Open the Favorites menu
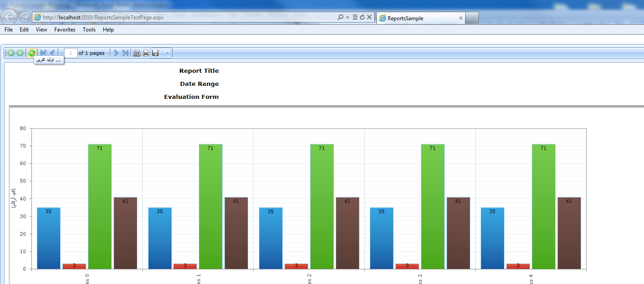This screenshot has height=284, width=644. tap(65, 30)
